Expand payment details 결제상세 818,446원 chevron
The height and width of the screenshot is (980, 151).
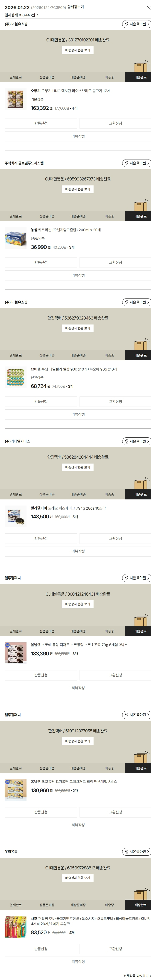(x=38, y=15)
